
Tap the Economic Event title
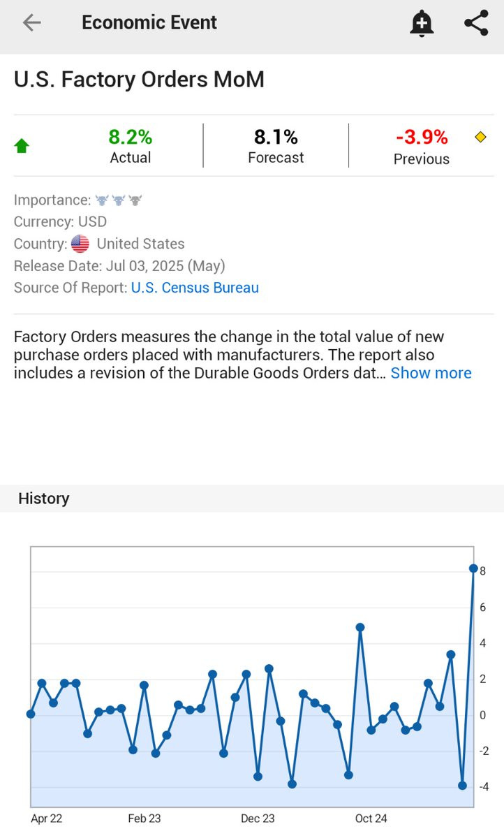coord(149,22)
